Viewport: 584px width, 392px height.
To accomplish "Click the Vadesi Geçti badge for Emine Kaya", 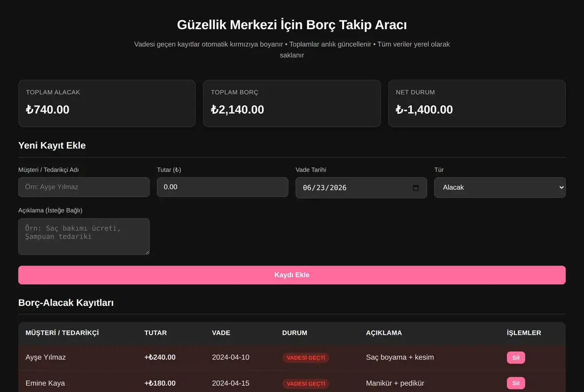I will pos(306,383).
